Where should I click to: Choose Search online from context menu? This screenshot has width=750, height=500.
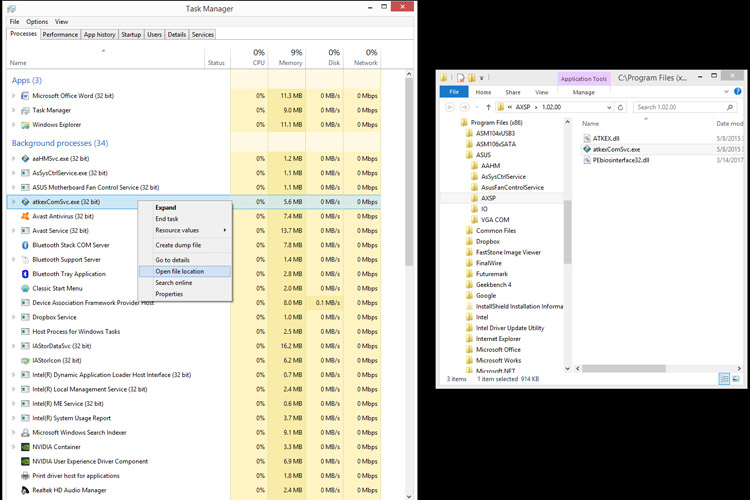pos(185,283)
